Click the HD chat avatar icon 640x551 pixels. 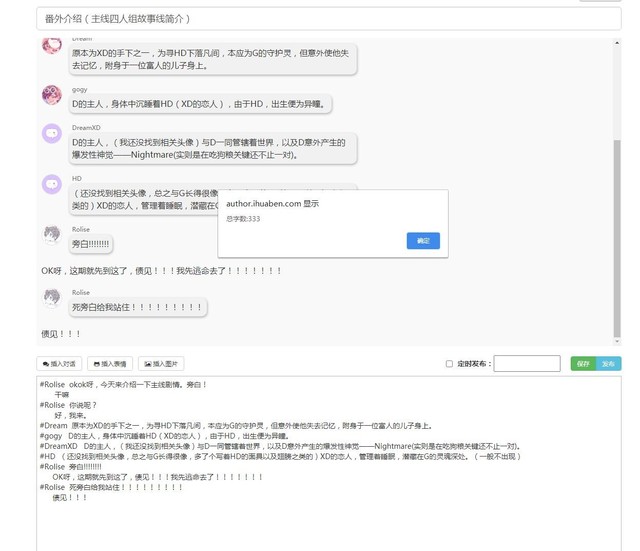[52, 183]
